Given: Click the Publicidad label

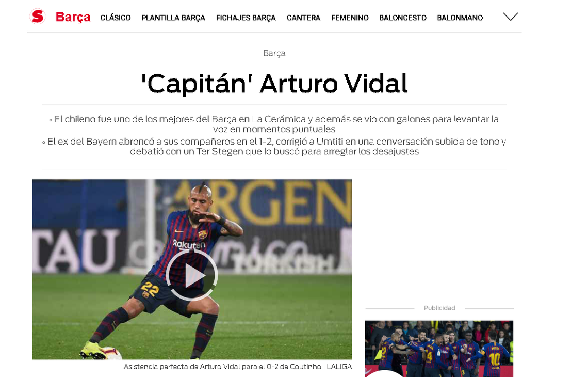Looking at the screenshot, I should tap(439, 308).
